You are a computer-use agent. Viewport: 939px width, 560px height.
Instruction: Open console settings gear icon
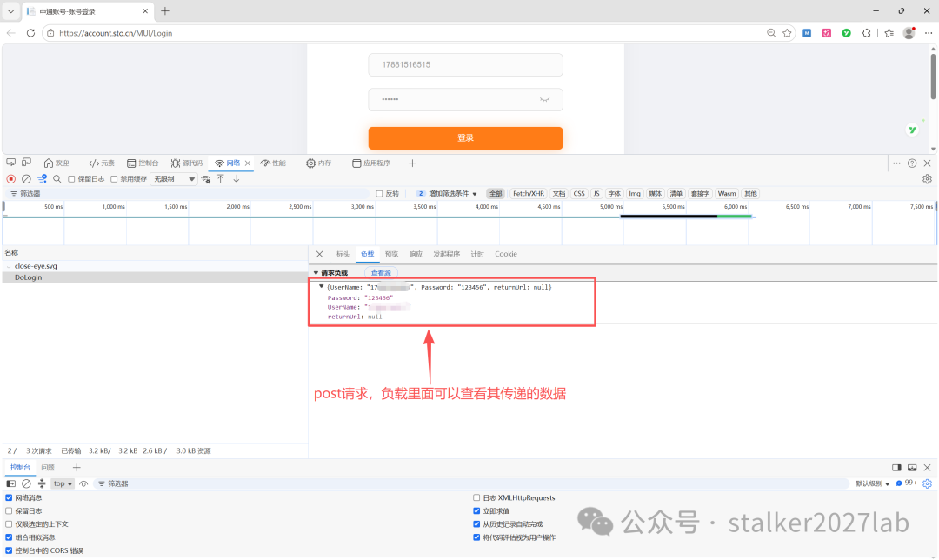point(927,483)
